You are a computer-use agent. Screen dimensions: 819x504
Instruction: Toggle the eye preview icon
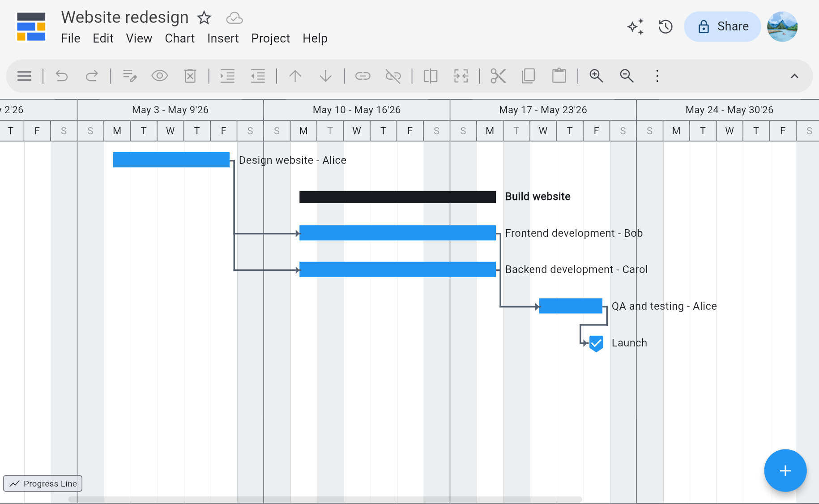(160, 76)
